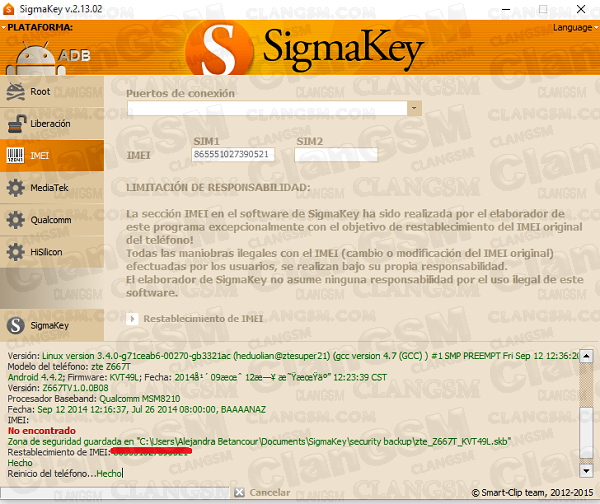Click the SigmaKey title bar app icon
The width and height of the screenshot is (600, 504).
pos(8,9)
